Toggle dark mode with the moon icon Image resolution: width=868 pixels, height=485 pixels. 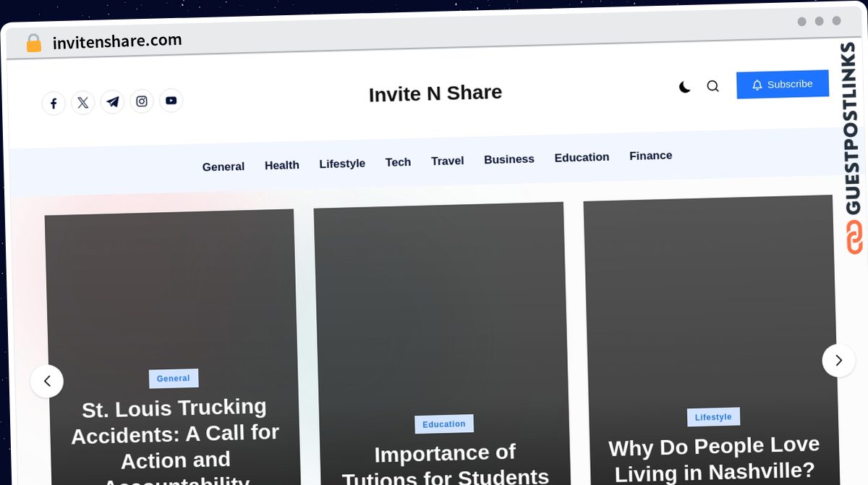(x=684, y=87)
